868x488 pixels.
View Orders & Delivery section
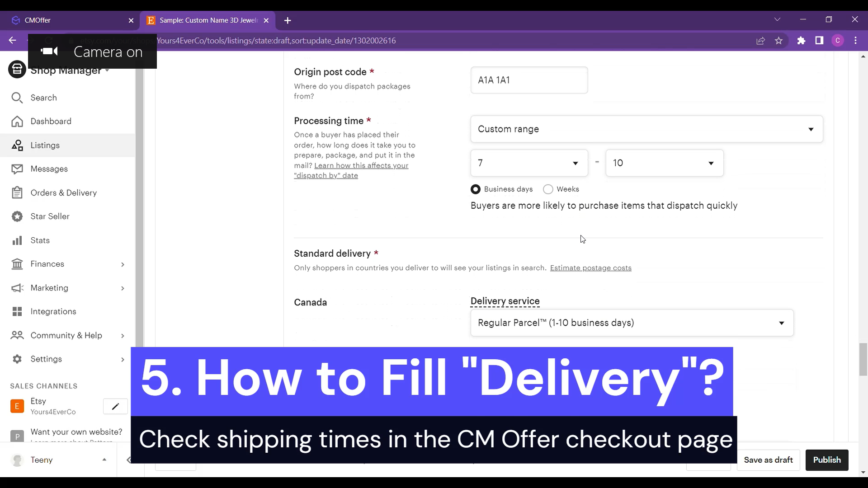[x=64, y=192]
